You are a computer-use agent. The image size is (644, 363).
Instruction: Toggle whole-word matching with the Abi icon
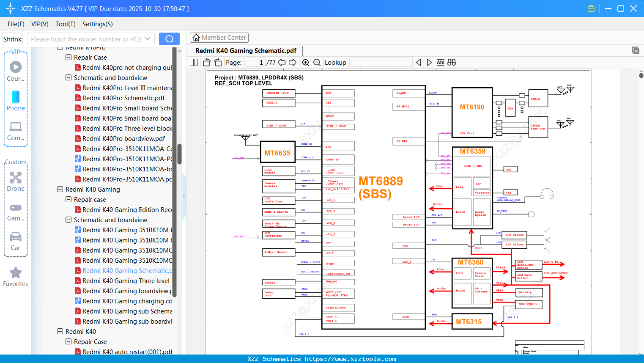coord(440,62)
